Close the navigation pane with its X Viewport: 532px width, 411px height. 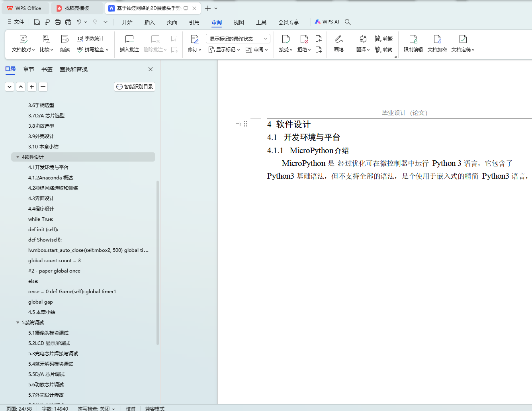pyautogui.click(x=151, y=69)
